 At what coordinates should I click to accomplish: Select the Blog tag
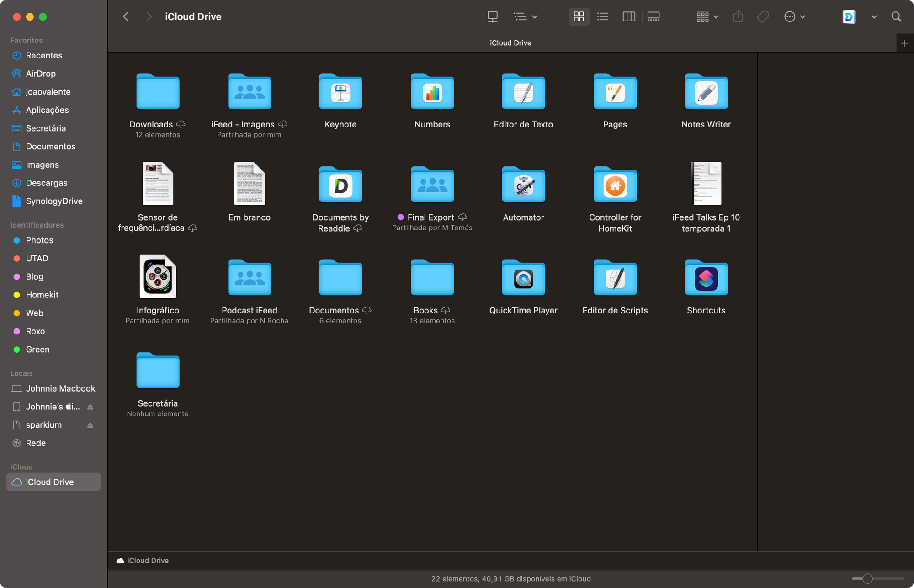point(53,277)
